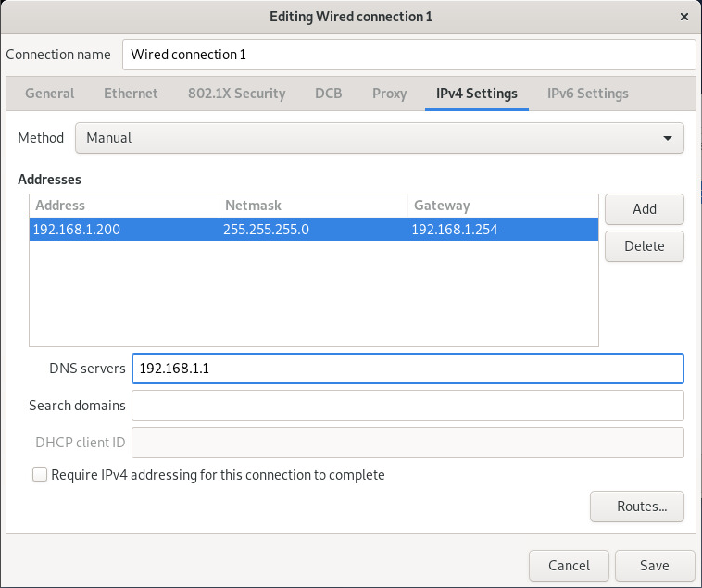Select the Proxy tab
Screen dimensions: 702x588
coord(389,94)
